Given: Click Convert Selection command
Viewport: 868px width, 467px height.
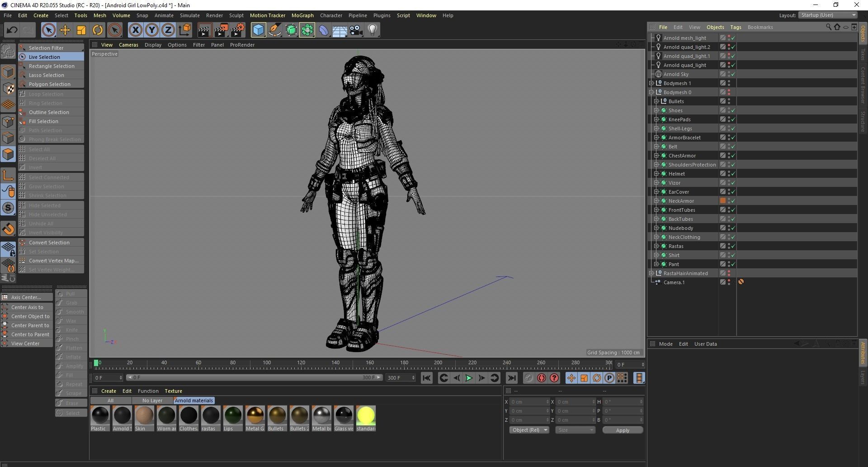Looking at the screenshot, I should (51, 243).
